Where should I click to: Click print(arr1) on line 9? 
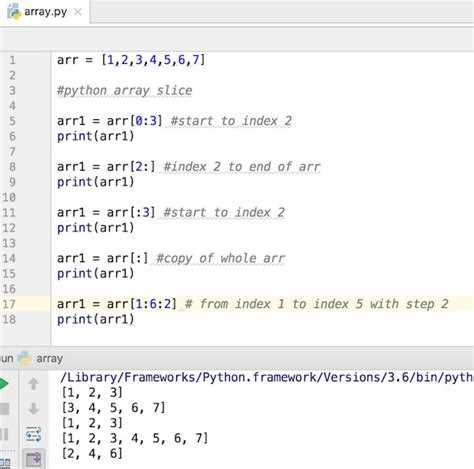[x=96, y=182]
